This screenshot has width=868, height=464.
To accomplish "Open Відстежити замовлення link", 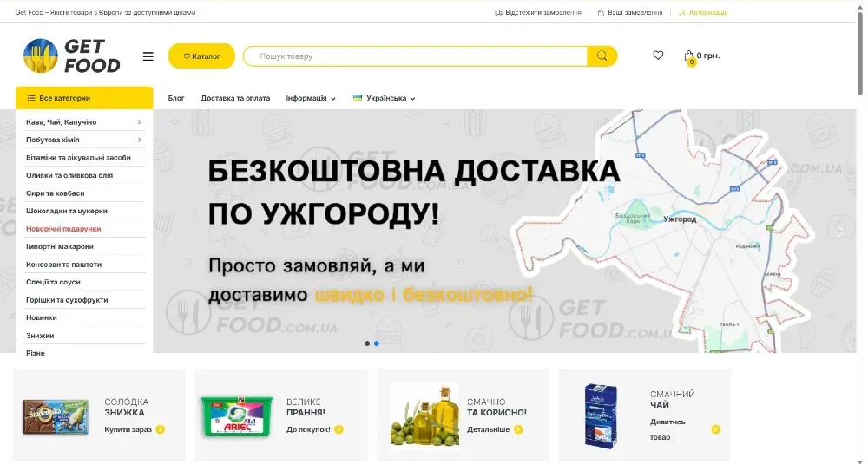I will coord(538,12).
